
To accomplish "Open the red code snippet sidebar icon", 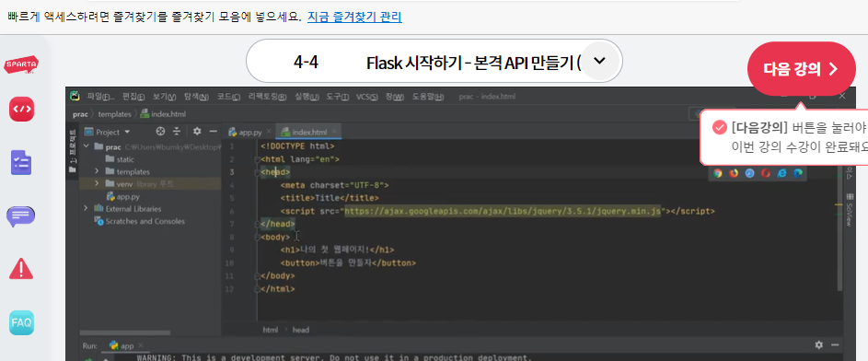I will (21, 109).
